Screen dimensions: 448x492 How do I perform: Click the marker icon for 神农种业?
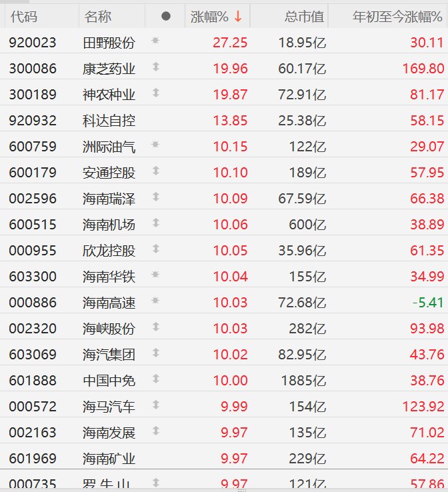[x=156, y=93]
